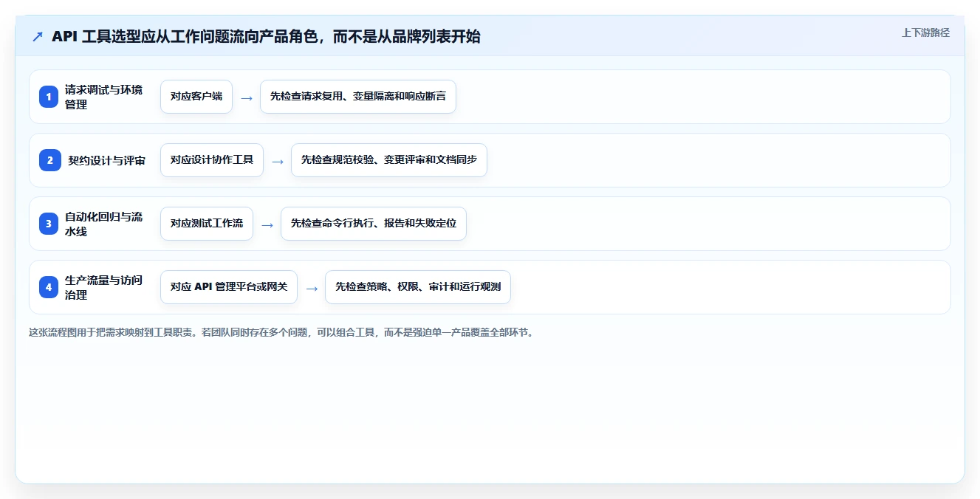Click the 自动化回归与流水线 label
Screen dimensions: 980x499
click(104, 224)
